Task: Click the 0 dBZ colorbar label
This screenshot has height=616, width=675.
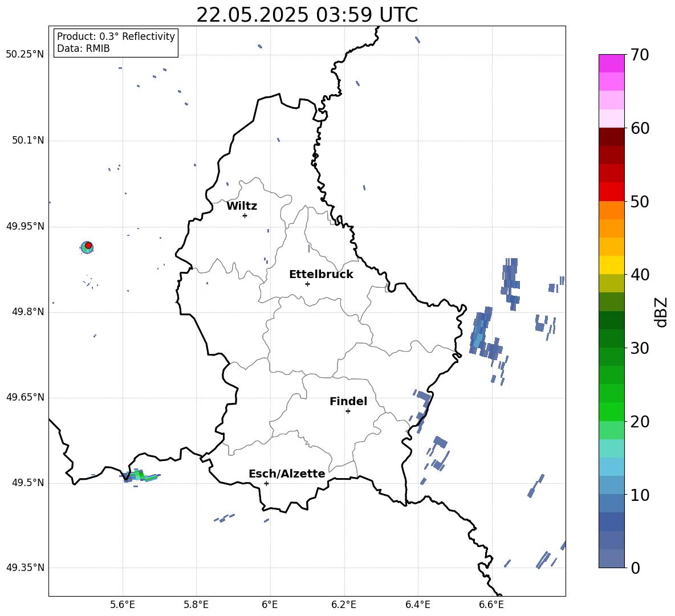Action: click(635, 568)
